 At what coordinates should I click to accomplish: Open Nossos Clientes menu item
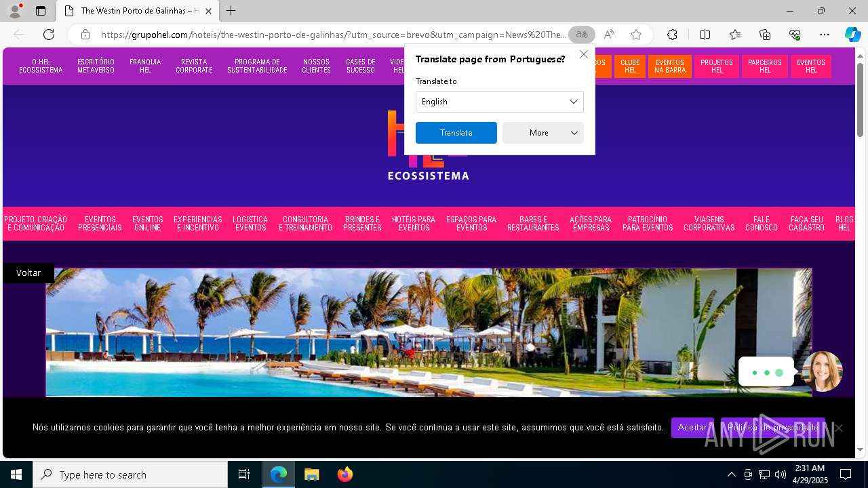(x=317, y=66)
